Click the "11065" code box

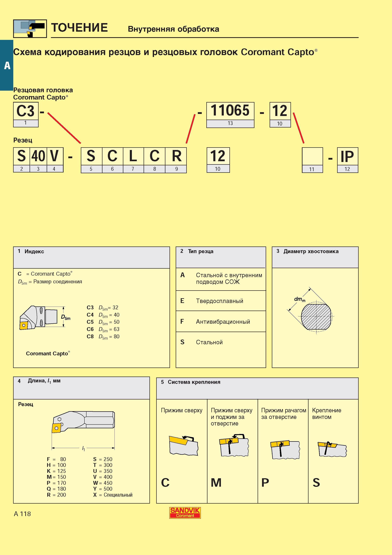pyautogui.click(x=230, y=115)
